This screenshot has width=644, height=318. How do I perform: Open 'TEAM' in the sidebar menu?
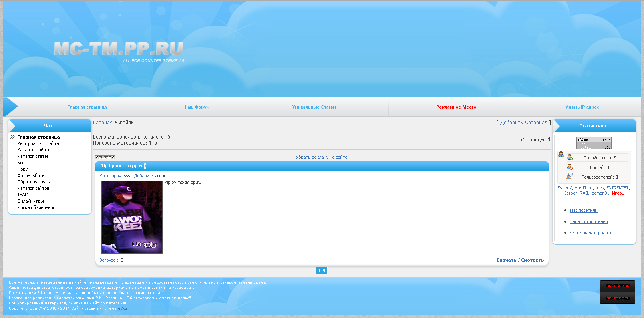tap(23, 195)
